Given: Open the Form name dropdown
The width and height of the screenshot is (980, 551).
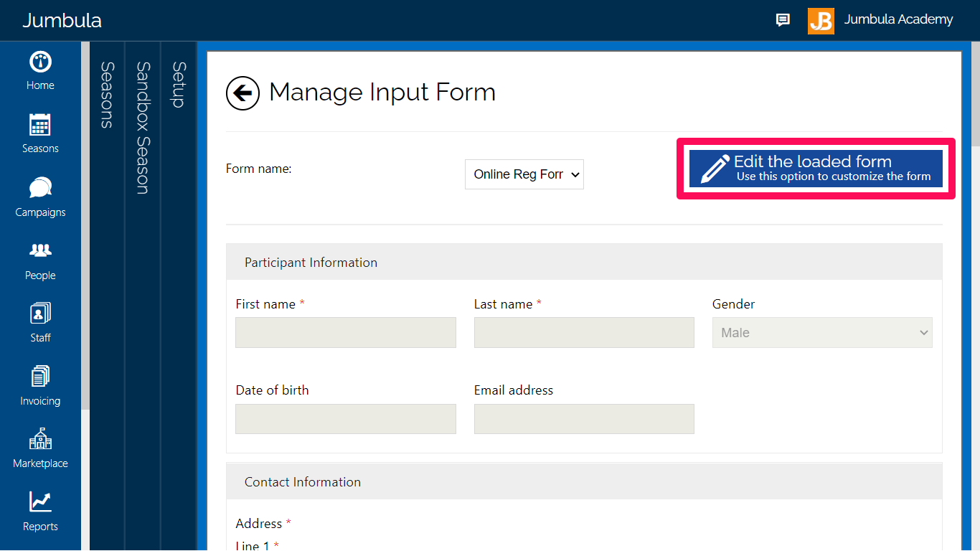Looking at the screenshot, I should (524, 174).
